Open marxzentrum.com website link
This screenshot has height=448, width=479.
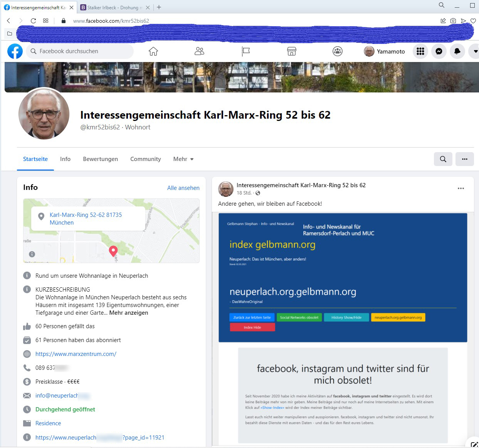click(76, 354)
